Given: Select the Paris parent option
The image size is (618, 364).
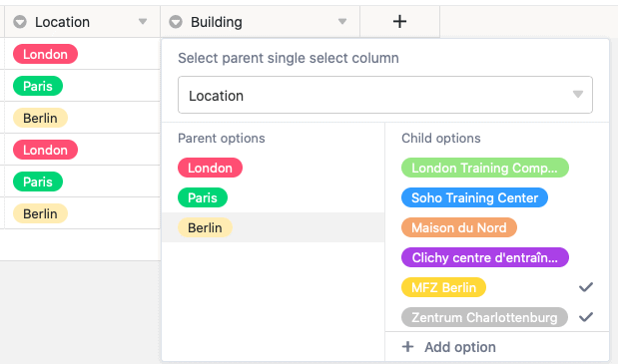Looking at the screenshot, I should tap(203, 197).
